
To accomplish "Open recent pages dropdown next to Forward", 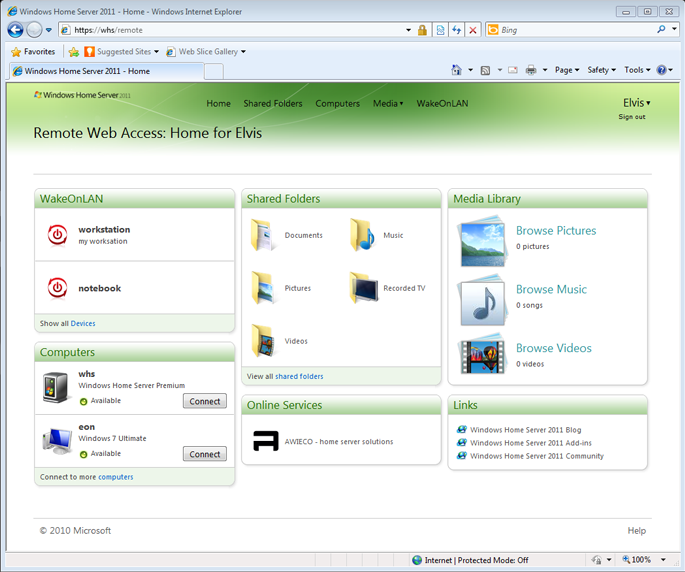I will 48,30.
